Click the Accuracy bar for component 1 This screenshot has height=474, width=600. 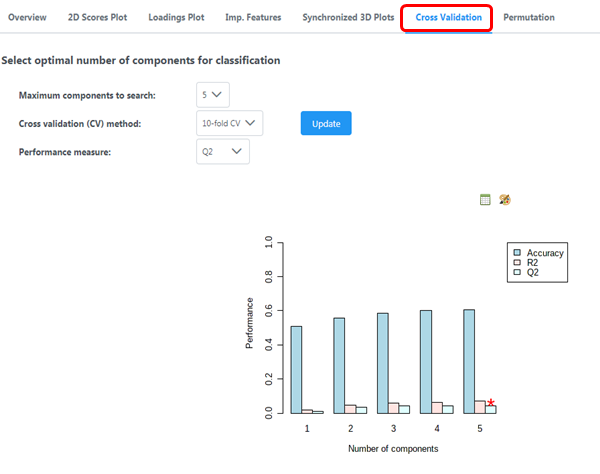point(296,369)
